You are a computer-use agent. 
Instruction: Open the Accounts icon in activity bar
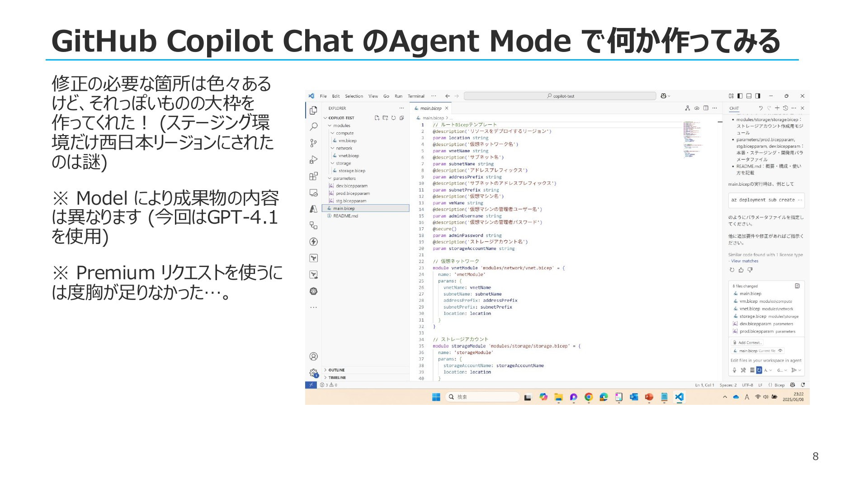click(313, 357)
